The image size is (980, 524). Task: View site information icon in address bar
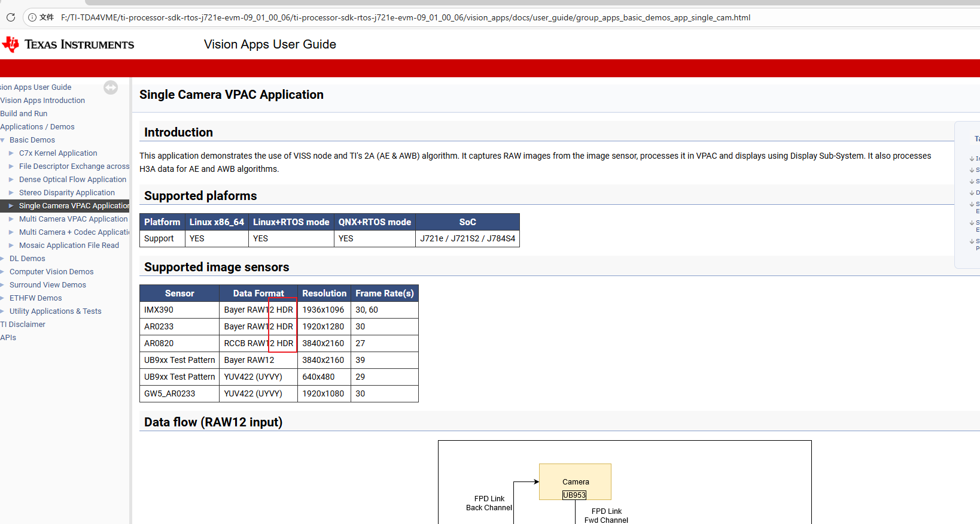tap(32, 17)
